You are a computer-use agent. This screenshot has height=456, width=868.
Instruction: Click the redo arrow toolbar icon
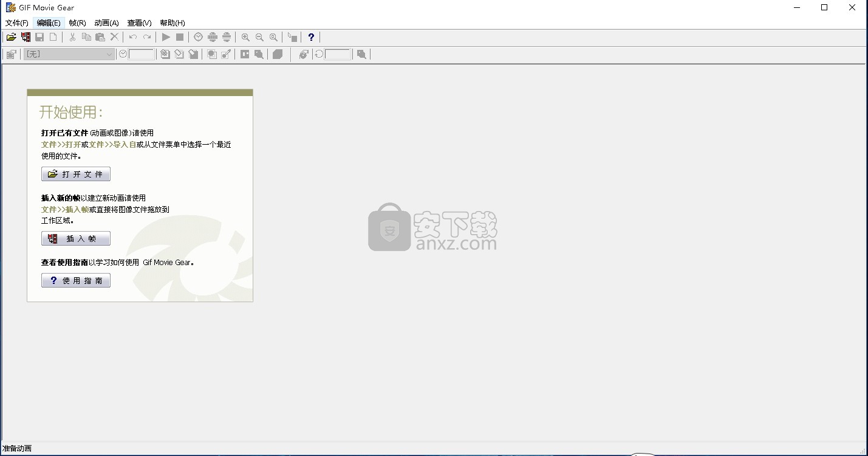147,37
